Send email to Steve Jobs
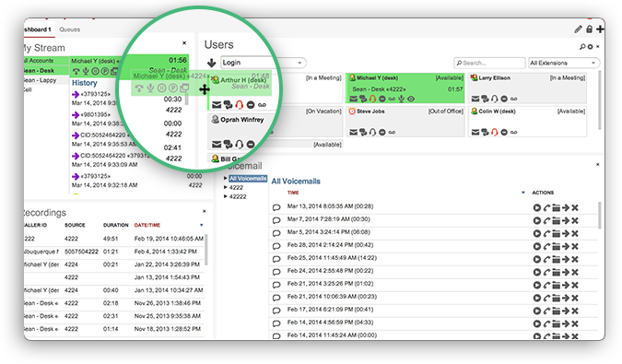The image size is (622, 364). pyautogui.click(x=354, y=132)
